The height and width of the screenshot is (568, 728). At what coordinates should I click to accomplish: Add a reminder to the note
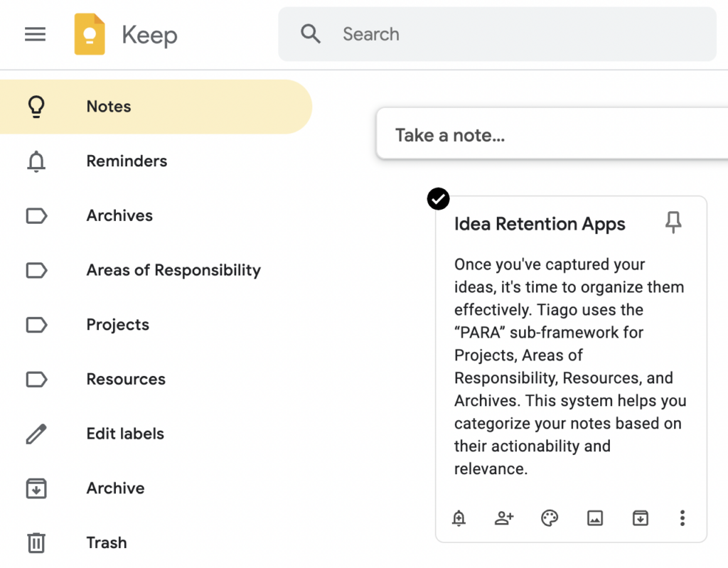(459, 518)
